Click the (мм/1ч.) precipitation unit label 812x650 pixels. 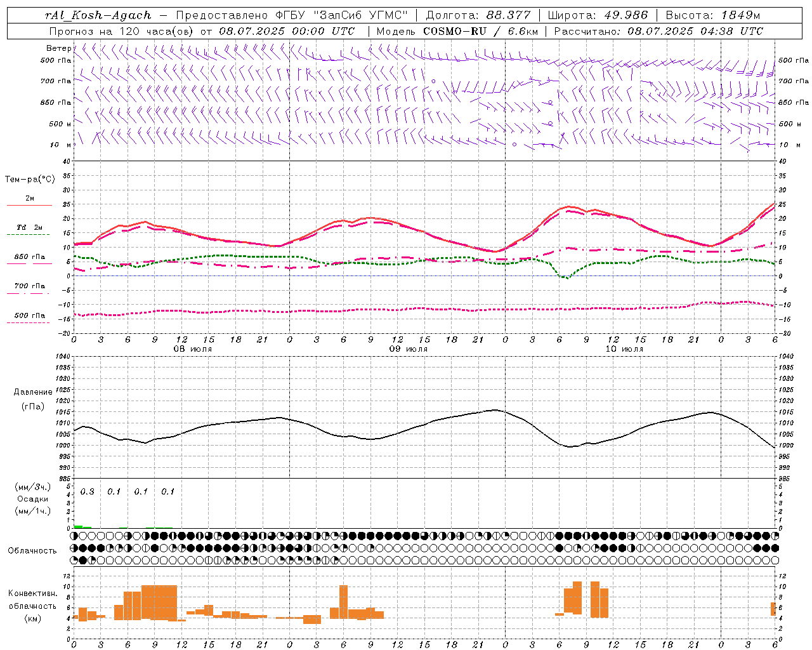pos(32,511)
